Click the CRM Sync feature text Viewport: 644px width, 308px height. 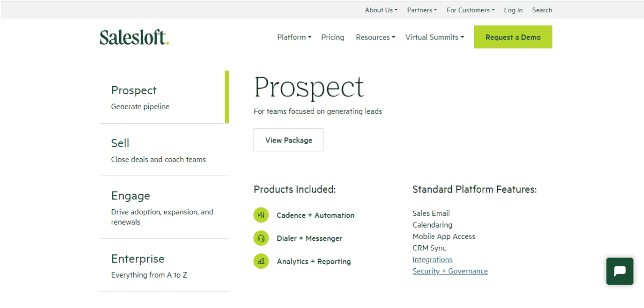(x=429, y=248)
